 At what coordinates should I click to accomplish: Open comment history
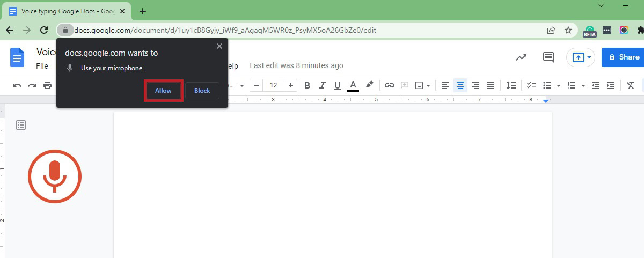pos(548,57)
